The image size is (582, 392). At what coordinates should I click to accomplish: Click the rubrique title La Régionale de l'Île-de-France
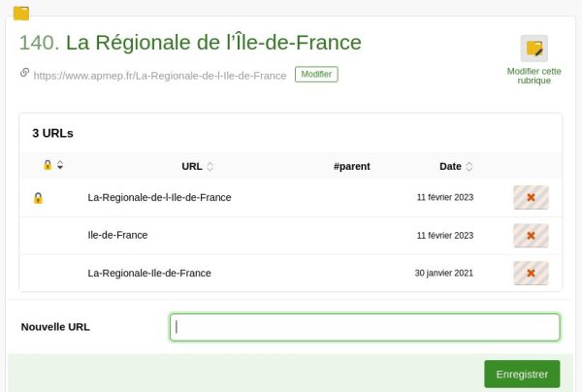coord(213,43)
